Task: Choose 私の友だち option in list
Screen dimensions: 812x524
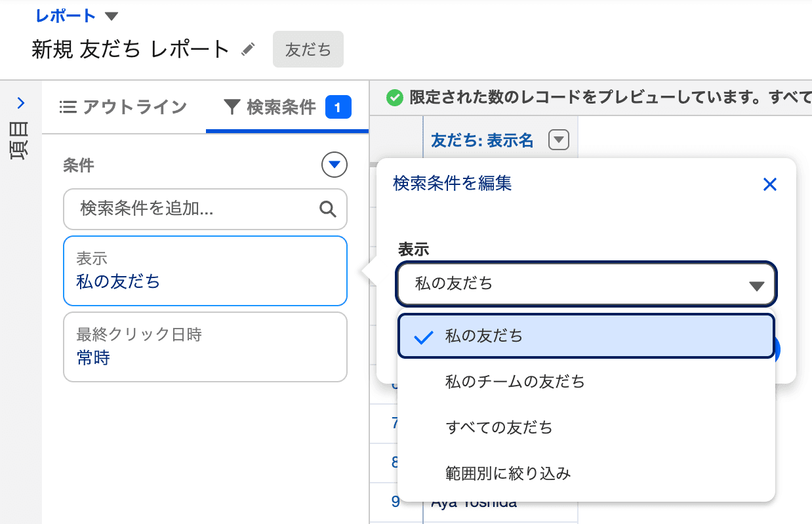Action: [x=586, y=336]
